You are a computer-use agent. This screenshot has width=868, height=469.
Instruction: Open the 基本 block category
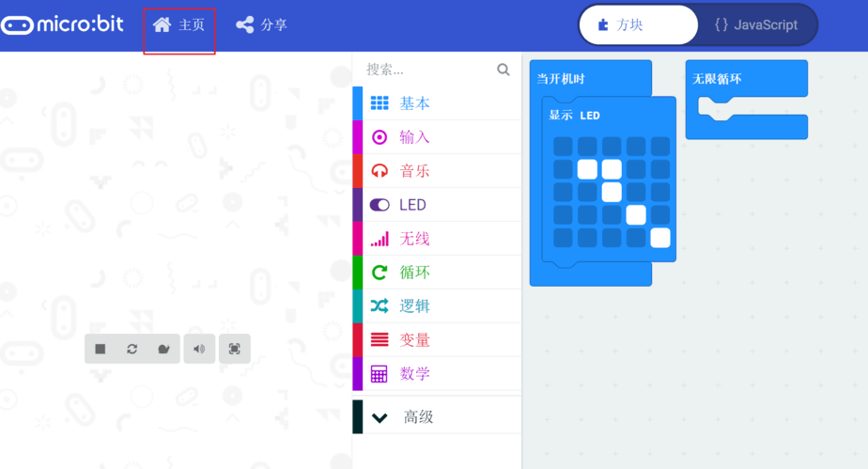click(437, 103)
